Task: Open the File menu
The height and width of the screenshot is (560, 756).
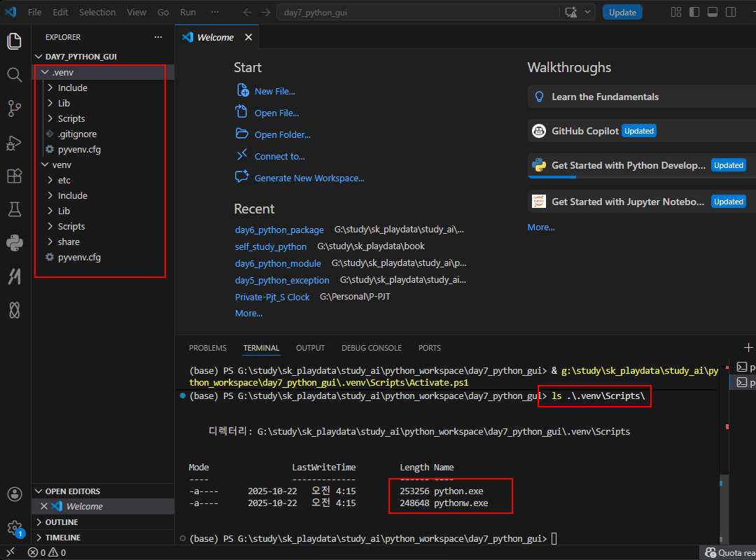Action: click(x=35, y=12)
